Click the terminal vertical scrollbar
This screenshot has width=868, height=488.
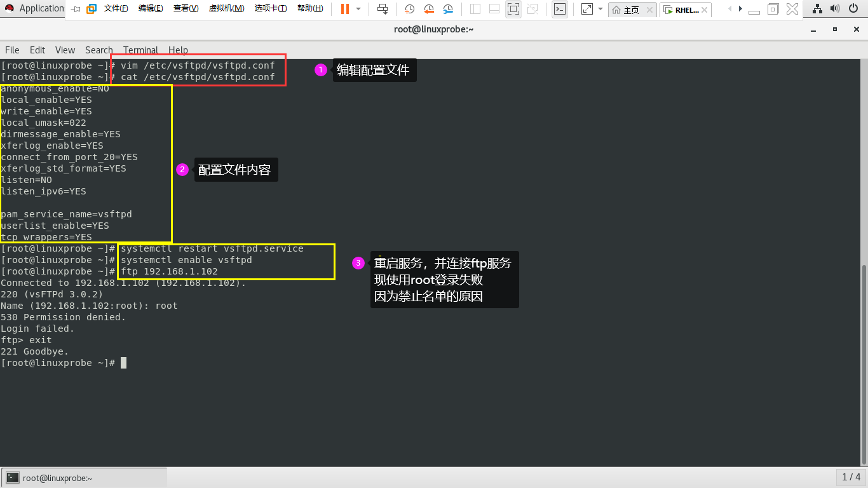coord(864,365)
